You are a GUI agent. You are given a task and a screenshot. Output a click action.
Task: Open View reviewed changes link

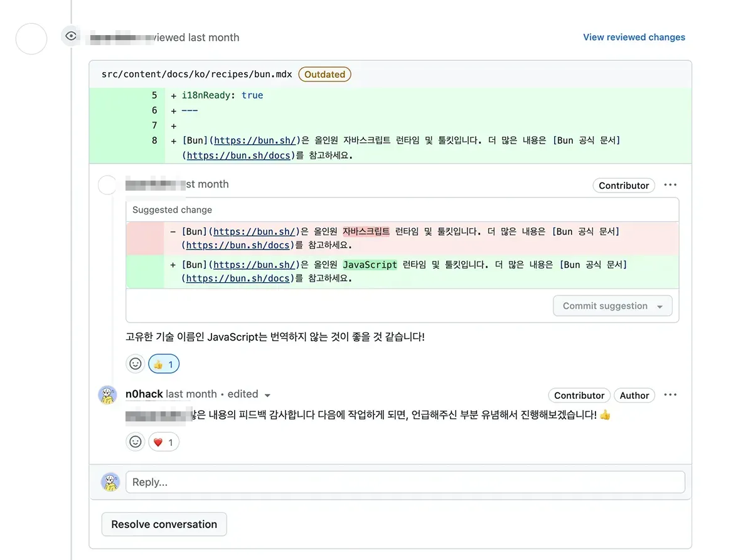(x=634, y=37)
